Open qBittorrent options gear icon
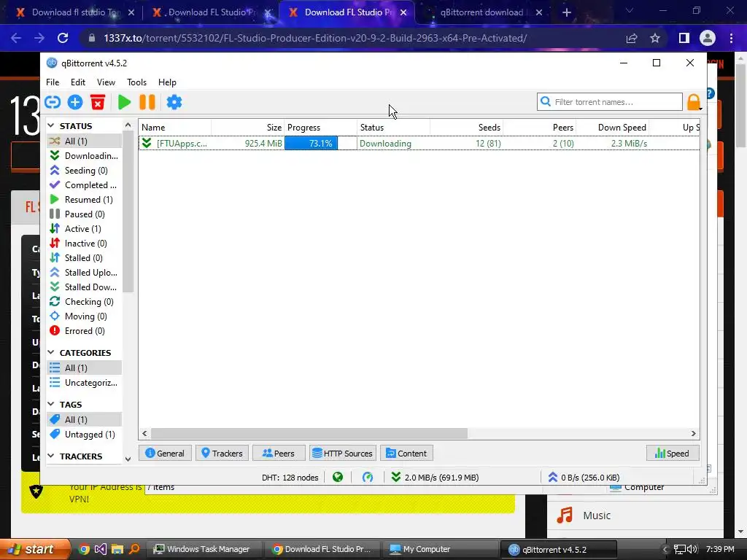747x560 pixels. [174, 102]
